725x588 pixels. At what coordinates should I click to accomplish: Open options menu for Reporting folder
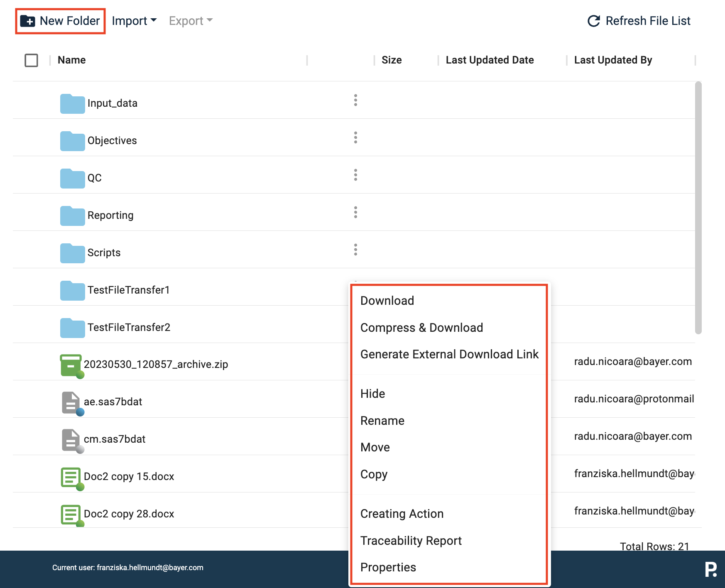click(355, 212)
